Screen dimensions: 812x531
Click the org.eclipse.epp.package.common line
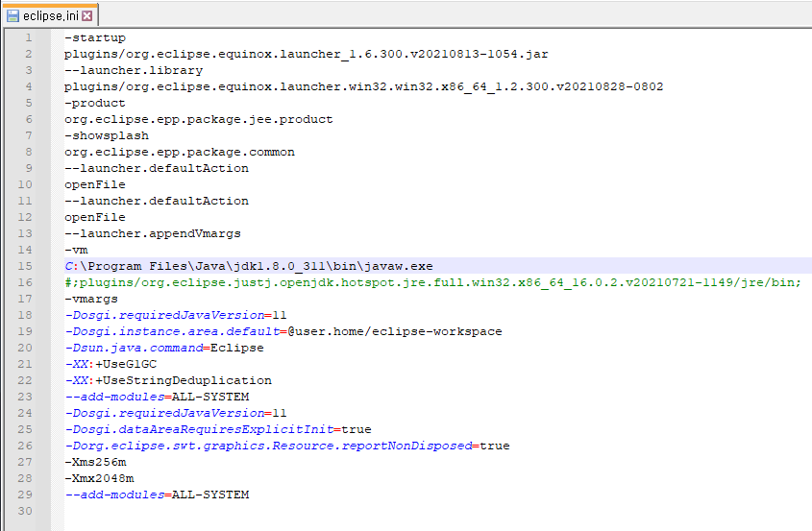pyautogui.click(x=179, y=152)
